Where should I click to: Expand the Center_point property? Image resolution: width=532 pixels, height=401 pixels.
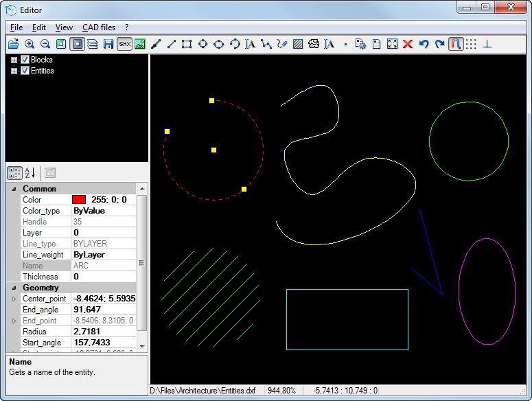pos(14,299)
